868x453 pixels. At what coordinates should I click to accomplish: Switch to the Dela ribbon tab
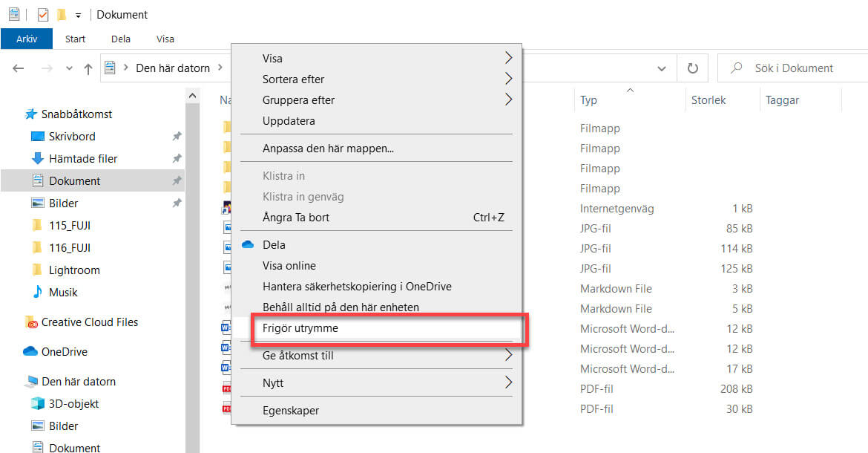tap(120, 39)
